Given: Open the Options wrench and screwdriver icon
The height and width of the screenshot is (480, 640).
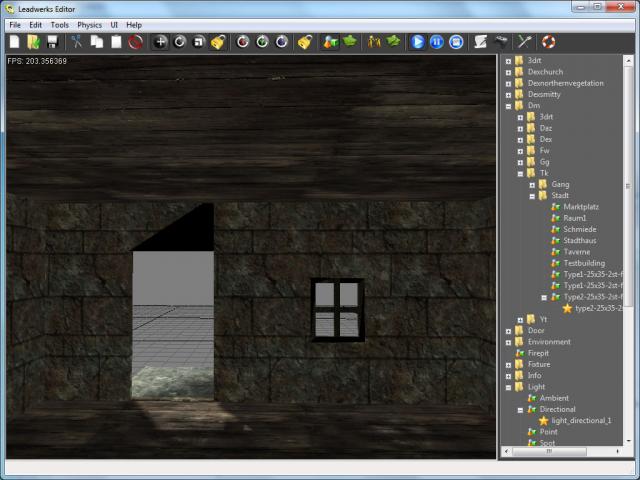Looking at the screenshot, I should pyautogui.click(x=522, y=42).
